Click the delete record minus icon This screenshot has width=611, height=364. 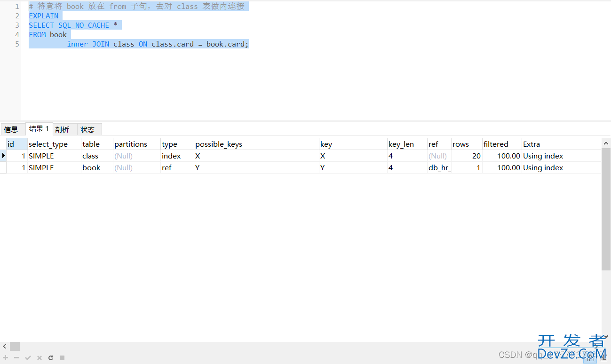(16, 358)
